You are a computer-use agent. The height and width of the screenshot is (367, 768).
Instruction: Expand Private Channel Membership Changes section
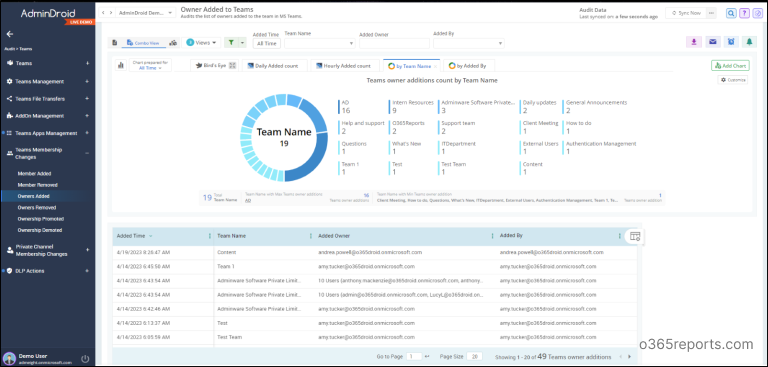coord(87,250)
